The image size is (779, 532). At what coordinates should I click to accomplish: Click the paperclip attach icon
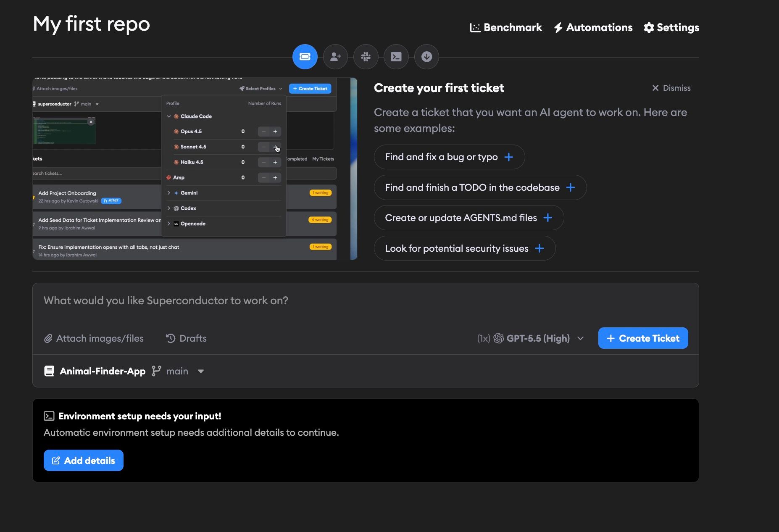coord(48,338)
